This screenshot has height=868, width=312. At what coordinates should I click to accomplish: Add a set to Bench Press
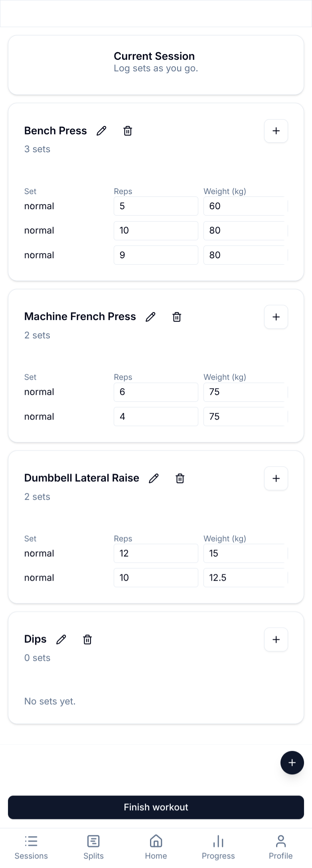pyautogui.click(x=276, y=131)
